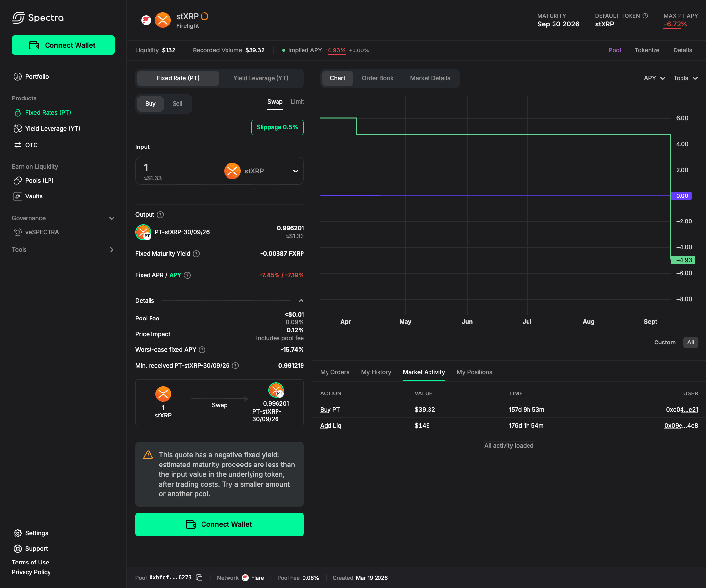Click the green -4.93 chart axis marker
Screen dimensions: 706x588
click(683, 260)
